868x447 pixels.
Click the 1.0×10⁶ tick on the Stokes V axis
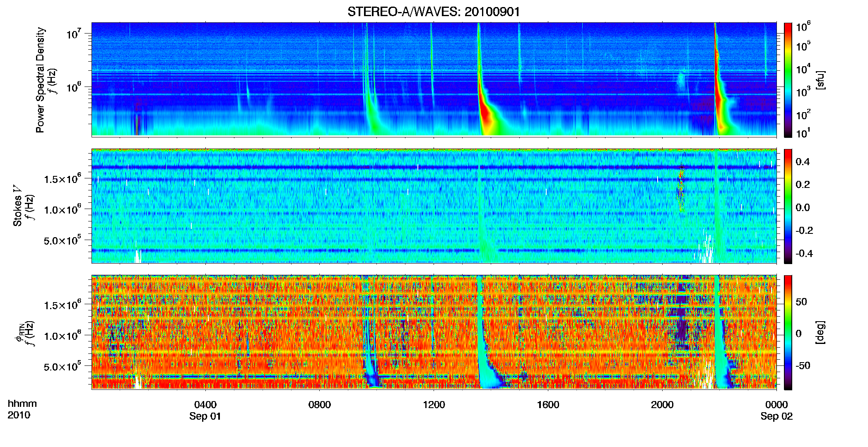[x=62, y=209]
